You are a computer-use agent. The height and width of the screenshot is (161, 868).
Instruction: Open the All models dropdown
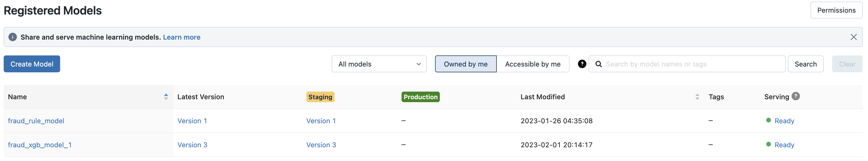379,64
